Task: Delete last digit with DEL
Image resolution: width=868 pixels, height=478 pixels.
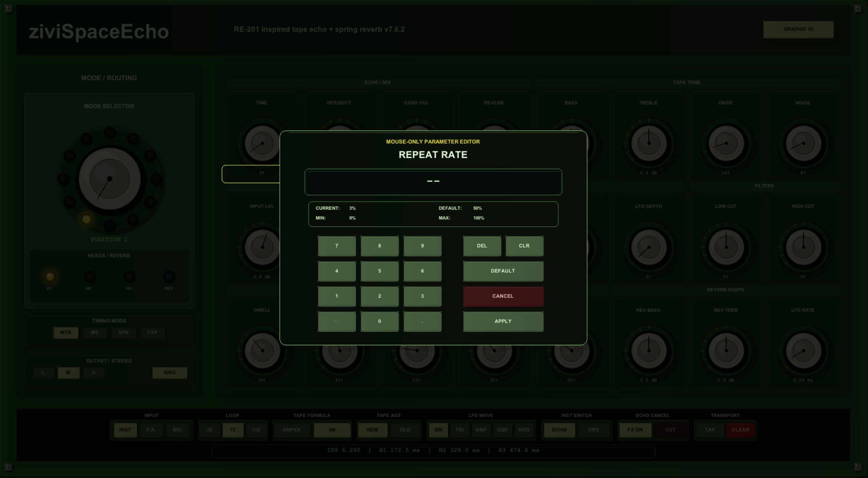Action: click(x=482, y=246)
